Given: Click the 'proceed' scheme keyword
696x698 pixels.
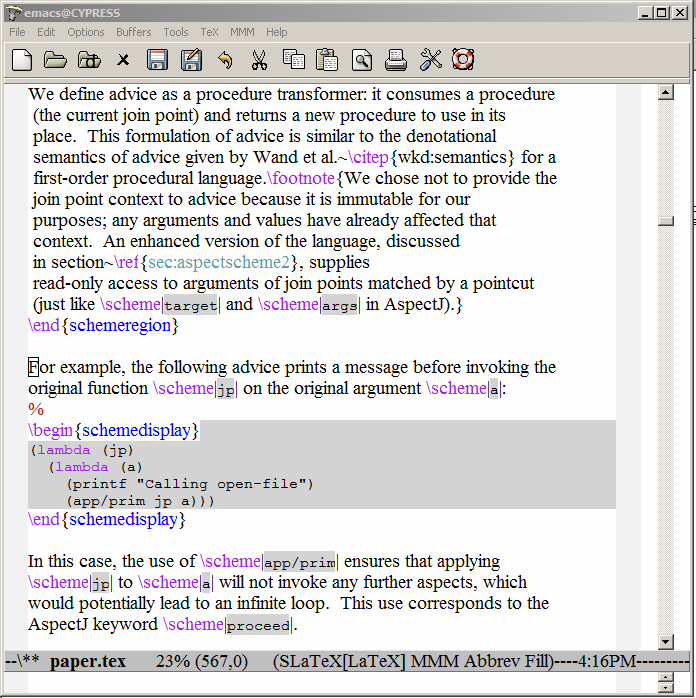Looking at the screenshot, I should [x=258, y=625].
